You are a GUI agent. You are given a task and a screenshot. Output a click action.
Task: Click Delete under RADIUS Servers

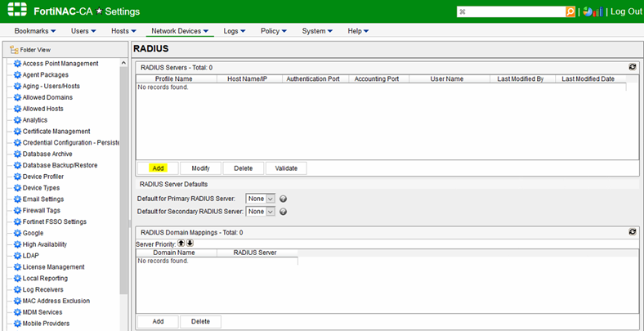tap(244, 168)
